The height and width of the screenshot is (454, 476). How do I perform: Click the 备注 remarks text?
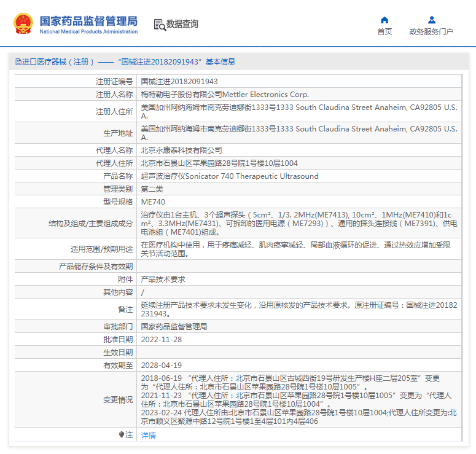299,309
